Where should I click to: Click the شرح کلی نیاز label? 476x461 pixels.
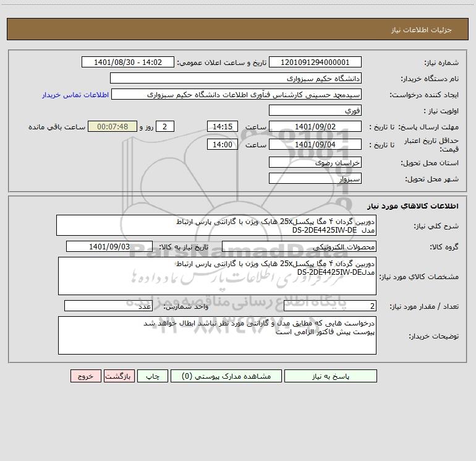click(x=436, y=226)
